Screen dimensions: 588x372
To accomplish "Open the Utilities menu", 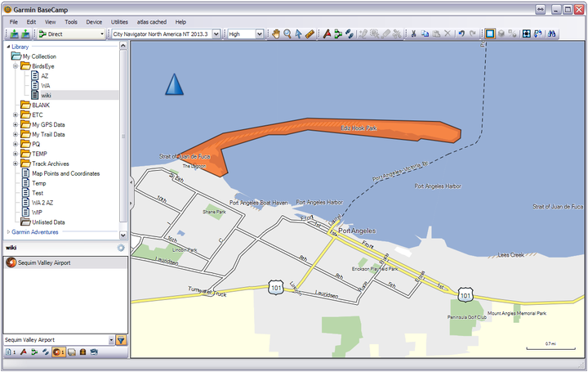I will (119, 22).
